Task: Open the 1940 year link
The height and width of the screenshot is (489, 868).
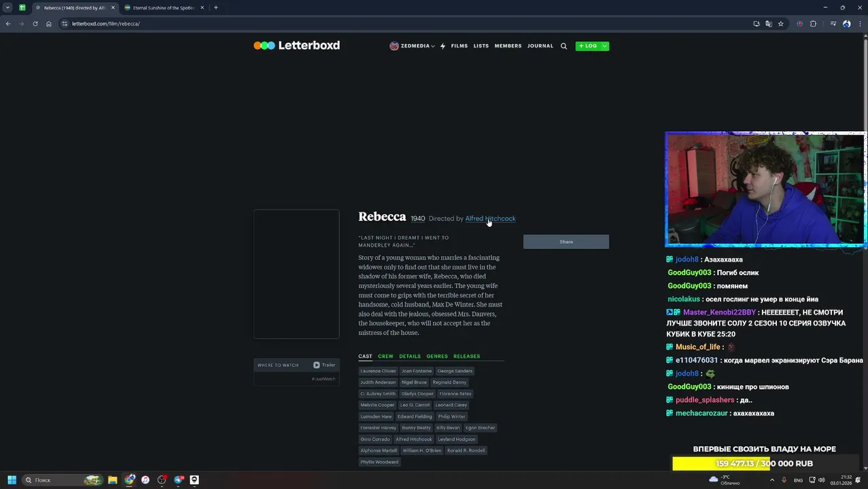Action: click(x=418, y=219)
